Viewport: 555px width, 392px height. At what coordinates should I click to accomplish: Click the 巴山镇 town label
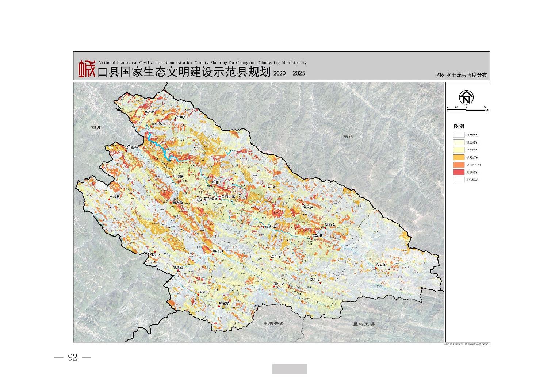point(157,124)
